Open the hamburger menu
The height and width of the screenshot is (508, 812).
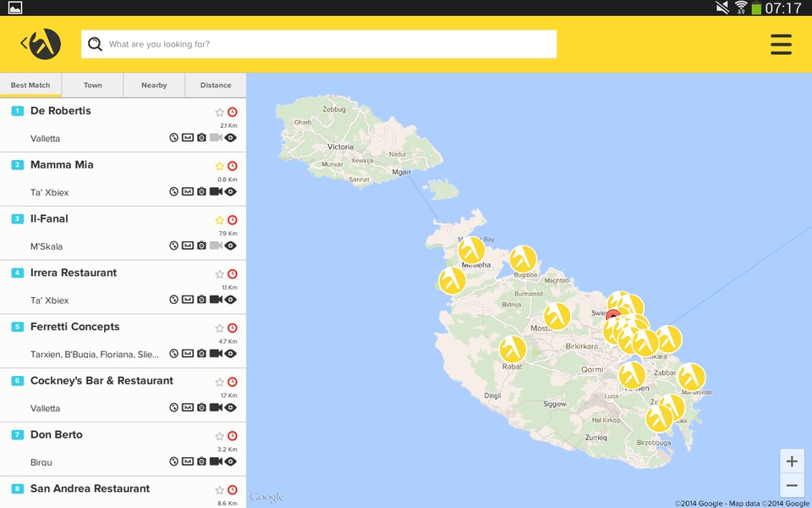pos(781,45)
